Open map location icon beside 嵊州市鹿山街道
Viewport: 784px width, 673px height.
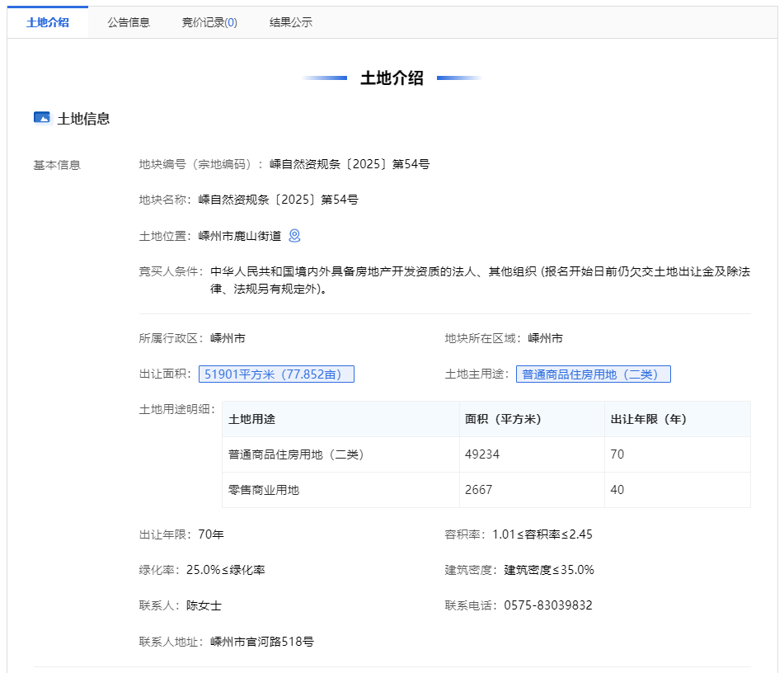coord(294,236)
